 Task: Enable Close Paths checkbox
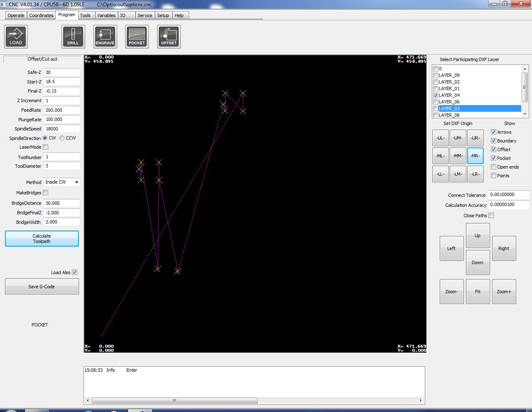click(491, 216)
